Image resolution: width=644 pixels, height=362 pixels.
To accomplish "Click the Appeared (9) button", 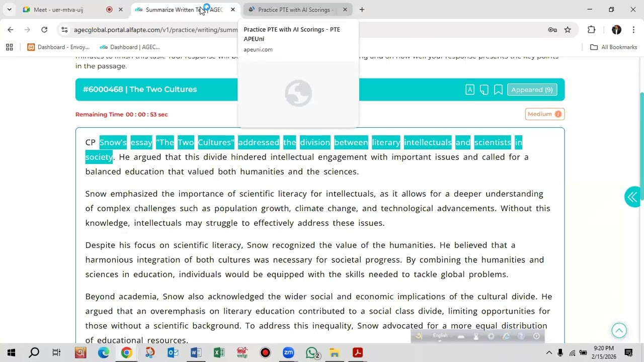I will click(x=532, y=89).
